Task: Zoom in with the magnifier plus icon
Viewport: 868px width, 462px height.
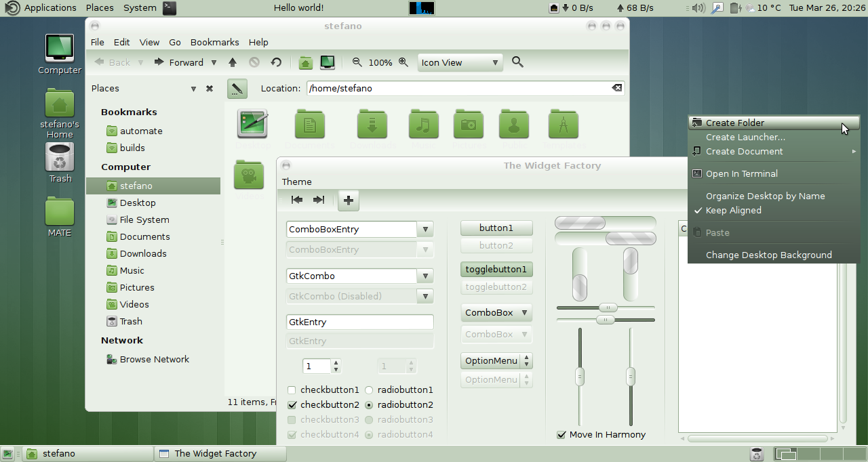Action: tap(403, 62)
